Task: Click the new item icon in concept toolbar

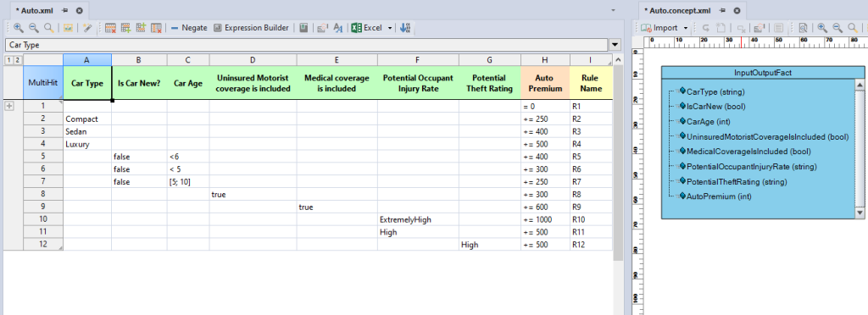Action: [721, 28]
